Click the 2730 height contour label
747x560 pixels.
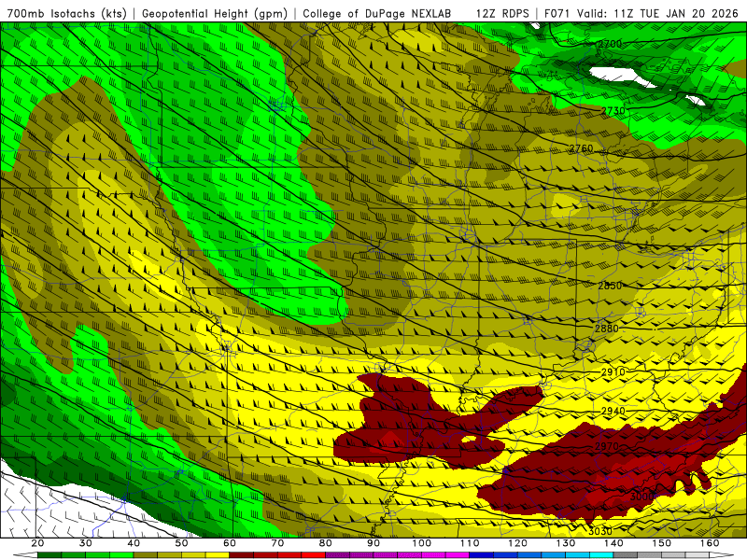coord(613,110)
